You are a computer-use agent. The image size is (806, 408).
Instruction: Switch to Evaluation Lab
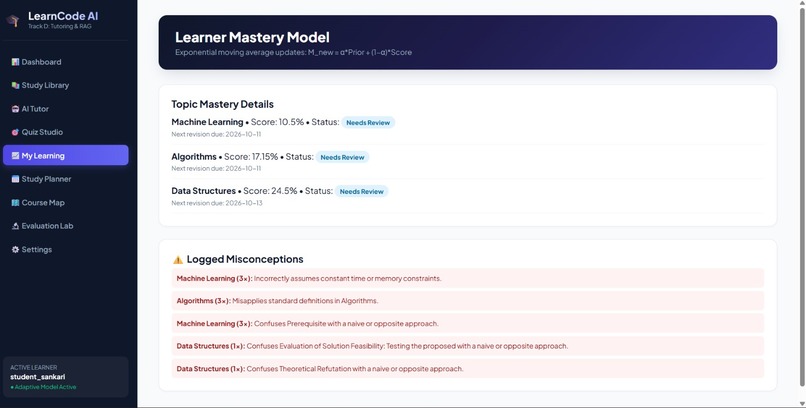[x=66, y=226]
